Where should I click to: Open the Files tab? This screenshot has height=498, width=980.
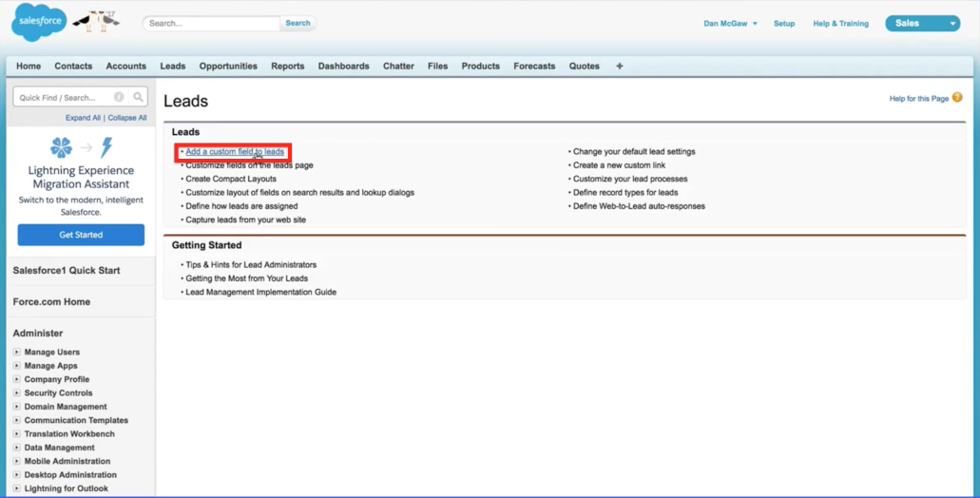[437, 66]
